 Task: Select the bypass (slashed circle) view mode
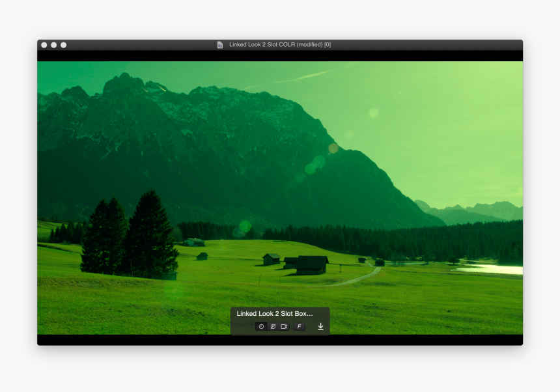coord(273,326)
